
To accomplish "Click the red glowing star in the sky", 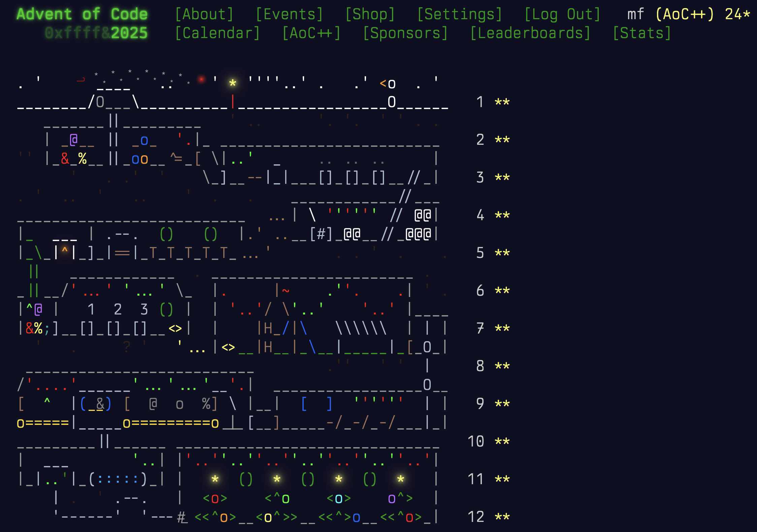I will (201, 79).
